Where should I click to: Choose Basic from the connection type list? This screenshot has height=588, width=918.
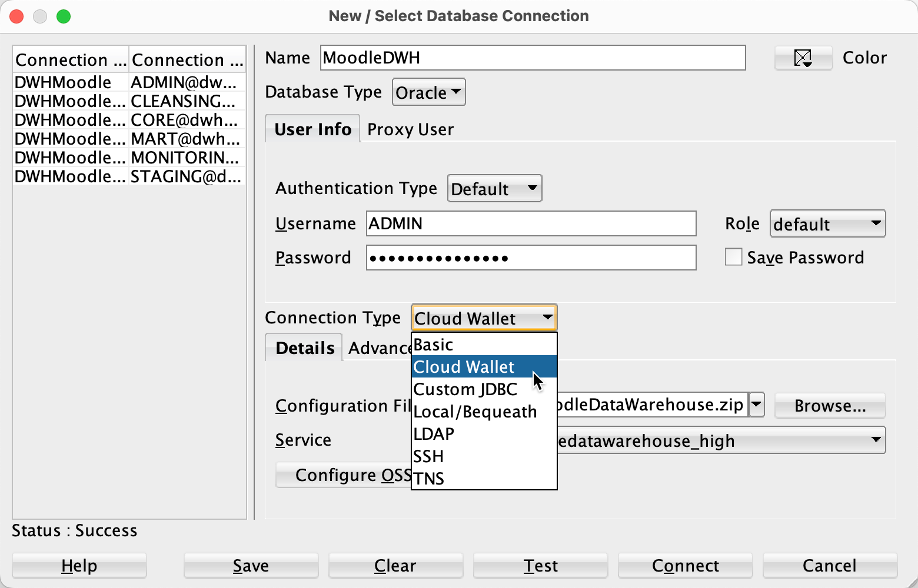pyautogui.click(x=484, y=345)
